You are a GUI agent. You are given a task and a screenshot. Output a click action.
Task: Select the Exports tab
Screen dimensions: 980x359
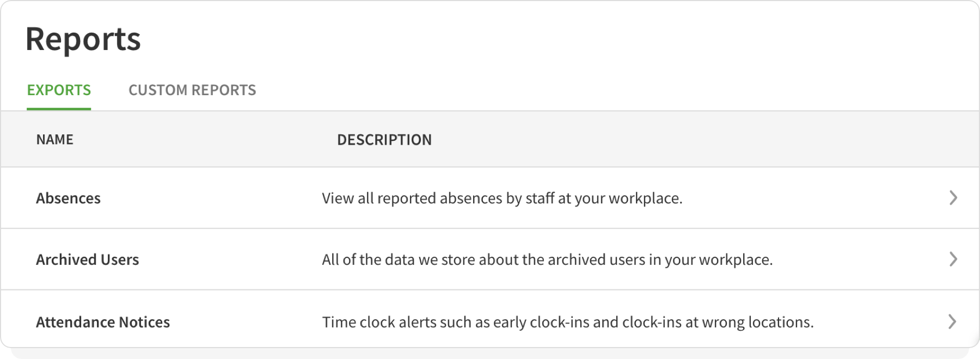tap(59, 90)
